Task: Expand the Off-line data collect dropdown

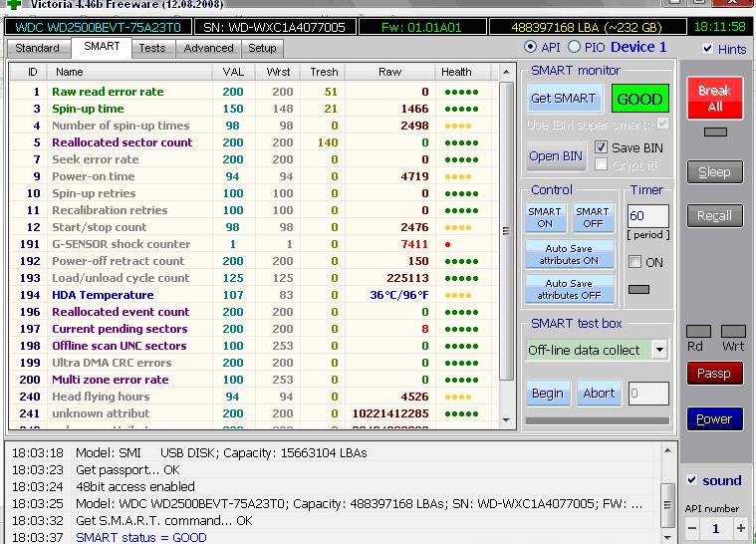Action: click(x=658, y=350)
